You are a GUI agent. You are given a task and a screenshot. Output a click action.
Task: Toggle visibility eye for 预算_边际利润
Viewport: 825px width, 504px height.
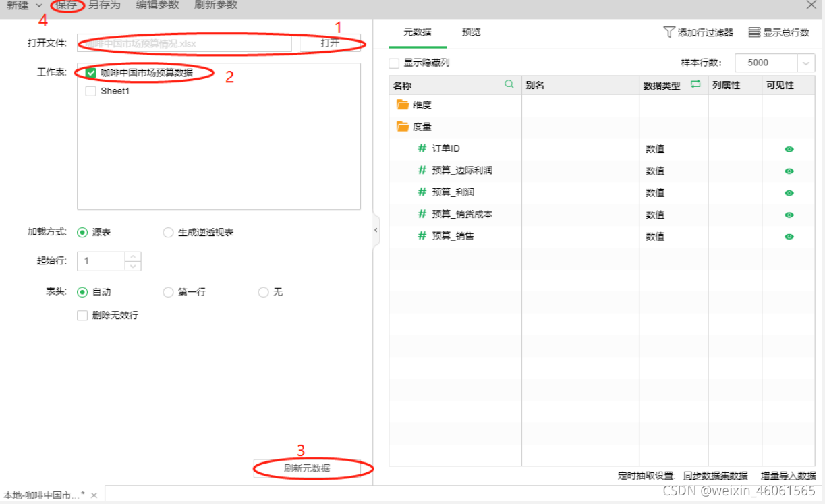click(789, 171)
